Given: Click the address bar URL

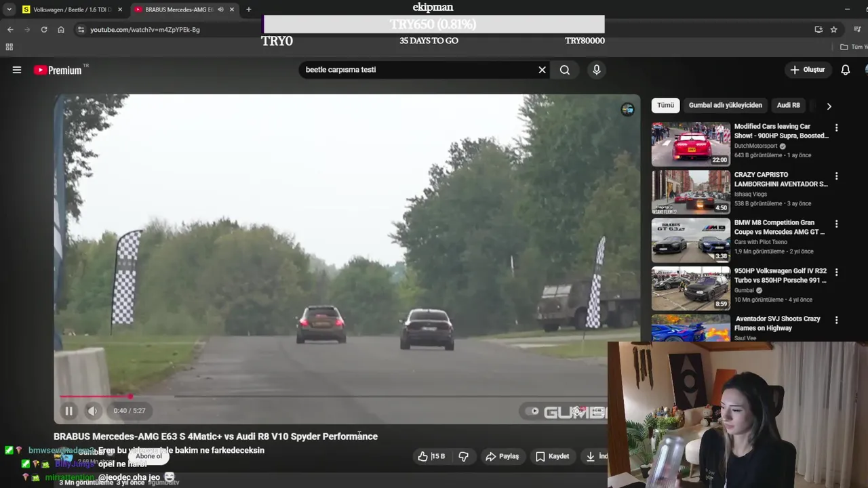Looking at the screenshot, I should pos(144,30).
